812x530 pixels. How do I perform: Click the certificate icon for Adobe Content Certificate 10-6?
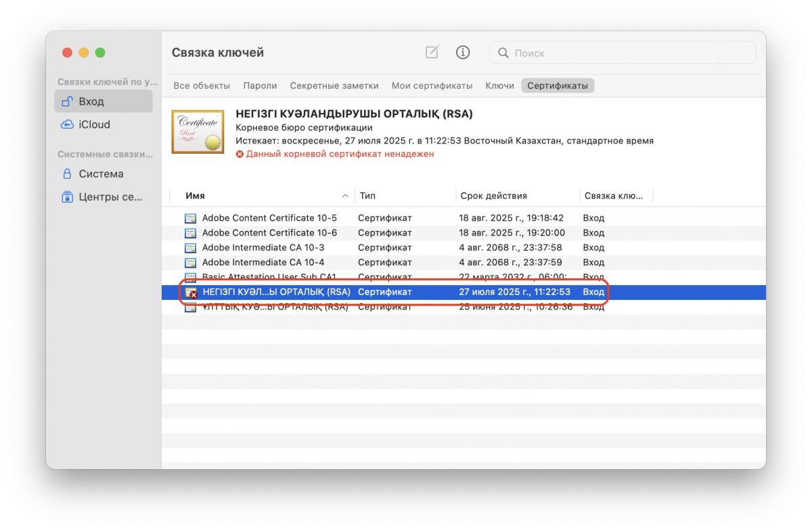pyautogui.click(x=191, y=233)
